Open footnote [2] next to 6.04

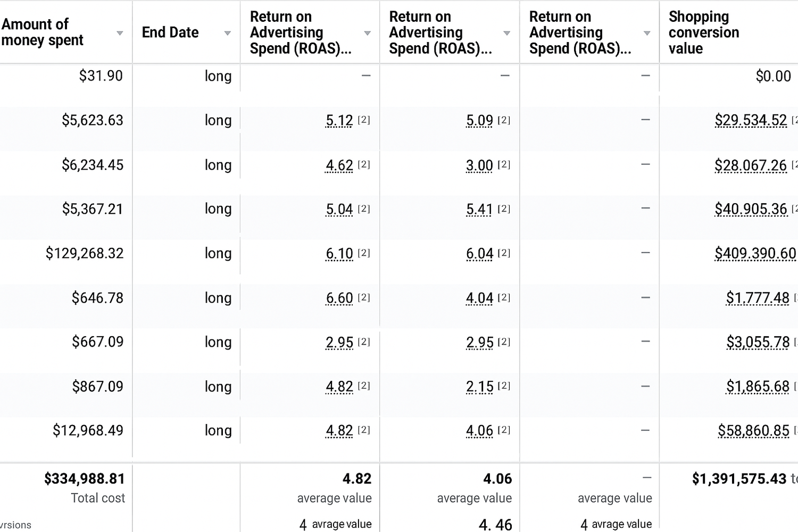pos(504,253)
